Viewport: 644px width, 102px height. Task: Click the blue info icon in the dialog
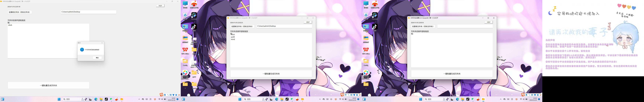tap(82, 50)
